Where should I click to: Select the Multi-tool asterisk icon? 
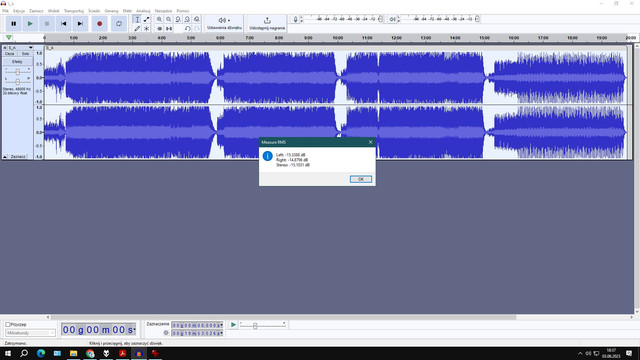146,29
